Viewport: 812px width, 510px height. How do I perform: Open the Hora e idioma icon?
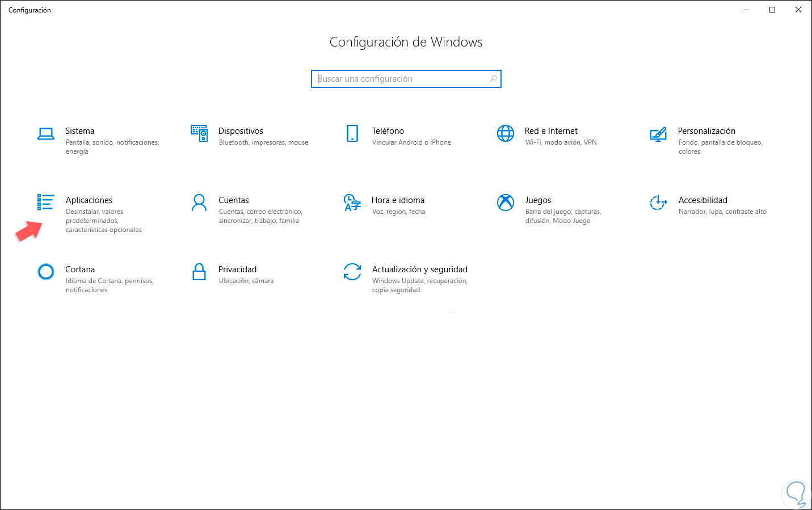352,203
